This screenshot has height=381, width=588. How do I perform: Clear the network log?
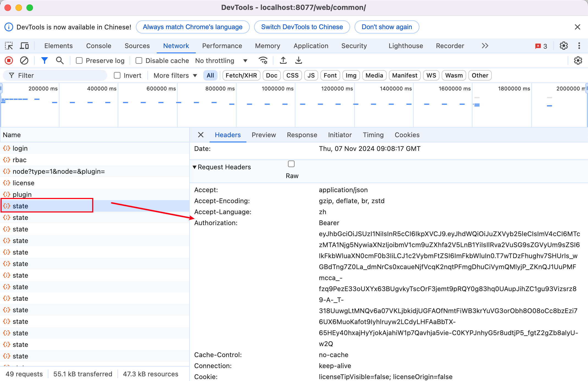(24, 60)
